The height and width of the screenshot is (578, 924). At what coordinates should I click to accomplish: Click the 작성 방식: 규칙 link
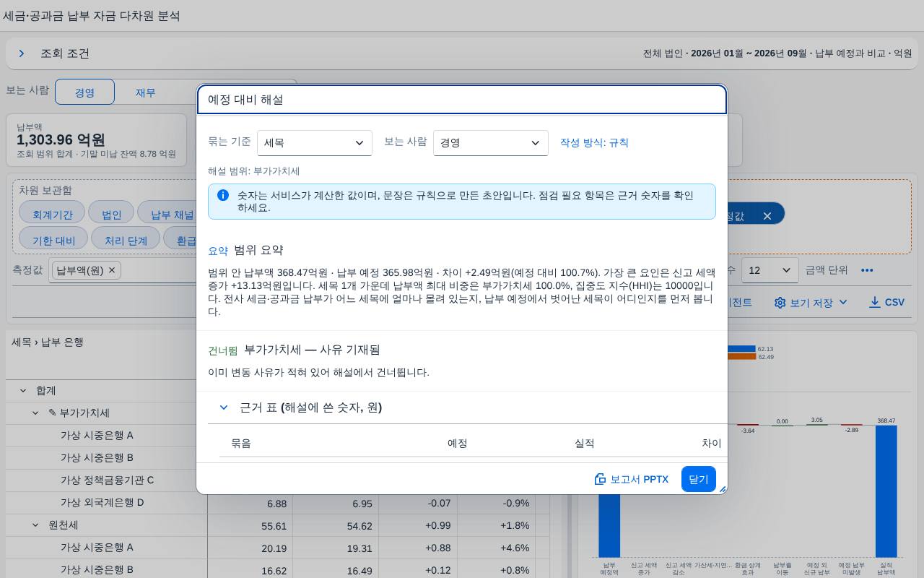point(594,143)
